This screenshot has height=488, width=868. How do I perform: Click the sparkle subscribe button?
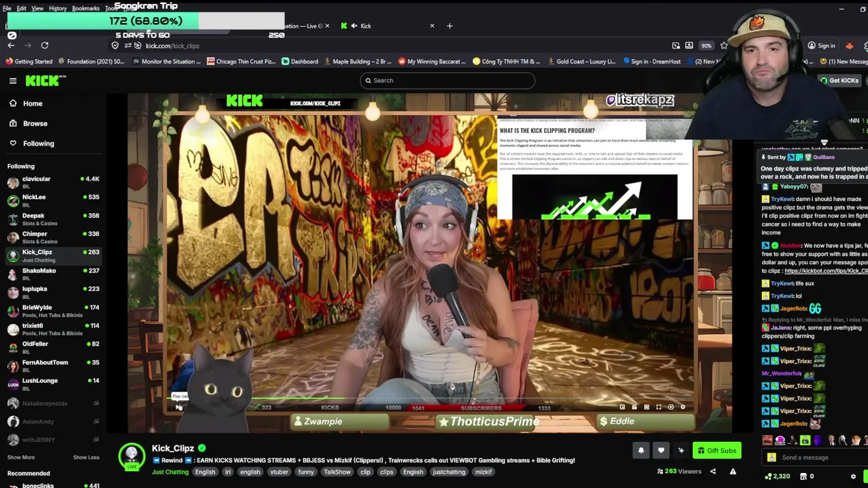point(681,451)
